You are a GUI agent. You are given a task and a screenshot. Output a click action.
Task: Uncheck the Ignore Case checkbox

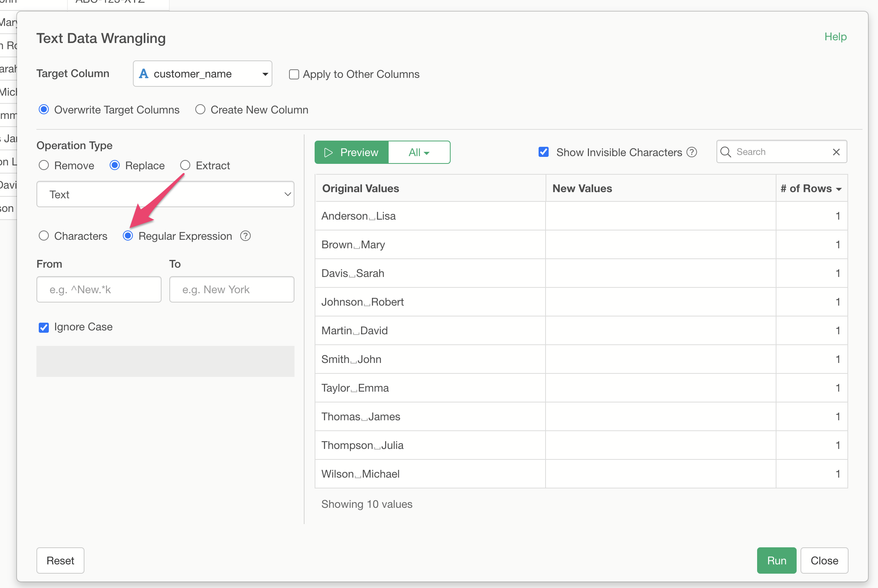pyautogui.click(x=44, y=327)
